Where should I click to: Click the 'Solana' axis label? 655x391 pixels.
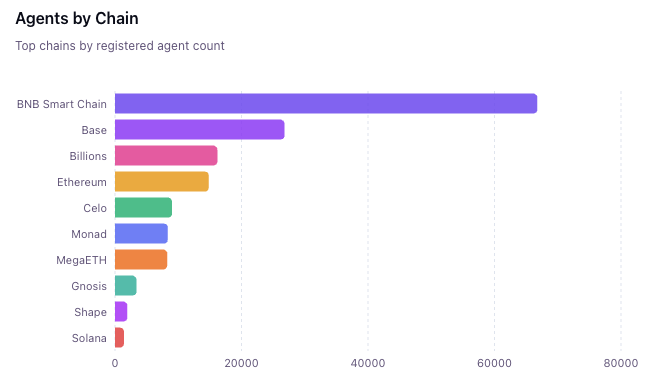(x=89, y=338)
